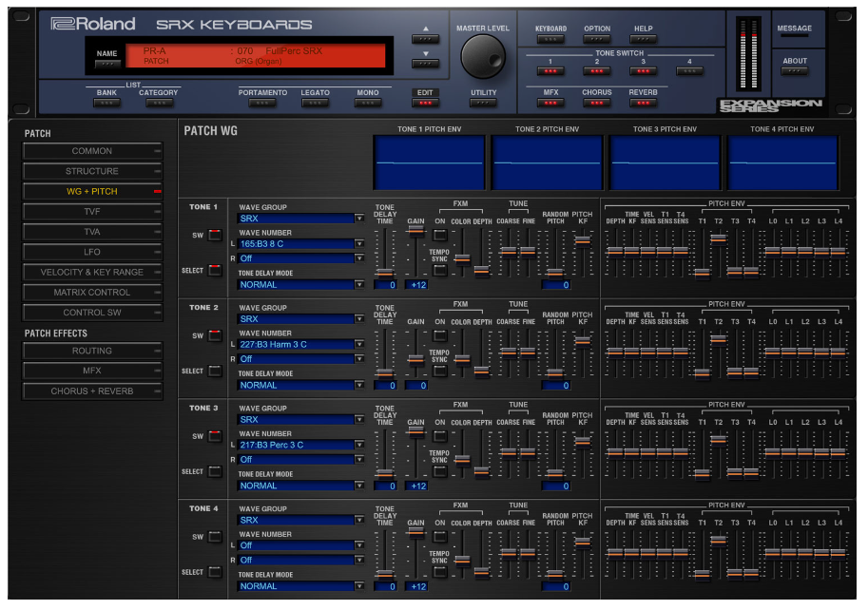
Task: Select the WG + PITCH page
Action: click(x=92, y=191)
